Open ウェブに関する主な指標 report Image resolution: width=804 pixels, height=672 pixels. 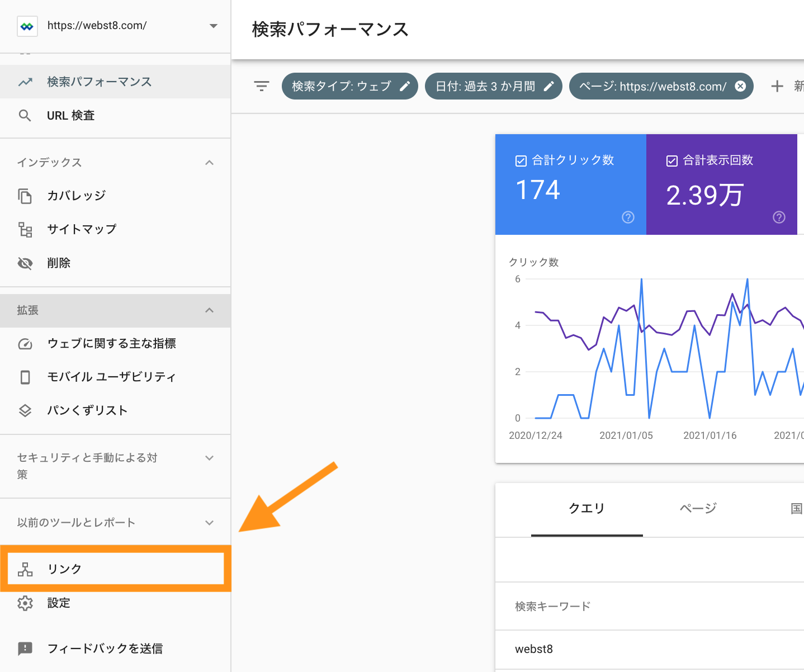click(112, 343)
